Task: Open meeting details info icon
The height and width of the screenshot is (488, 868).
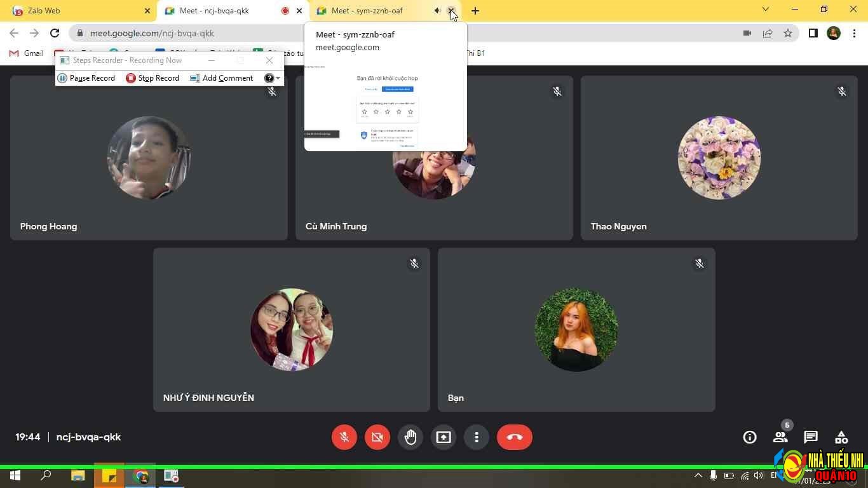Action: click(750, 437)
